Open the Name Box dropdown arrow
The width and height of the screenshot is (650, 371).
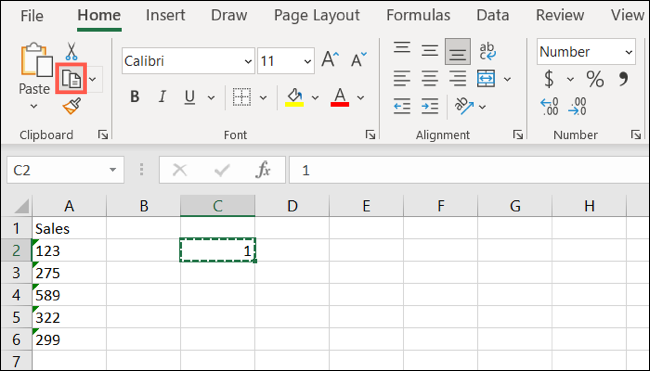[x=112, y=170]
